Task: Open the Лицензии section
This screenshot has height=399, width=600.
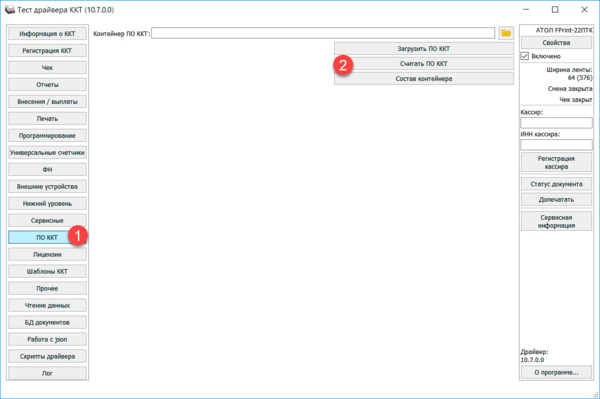Action: pos(47,254)
